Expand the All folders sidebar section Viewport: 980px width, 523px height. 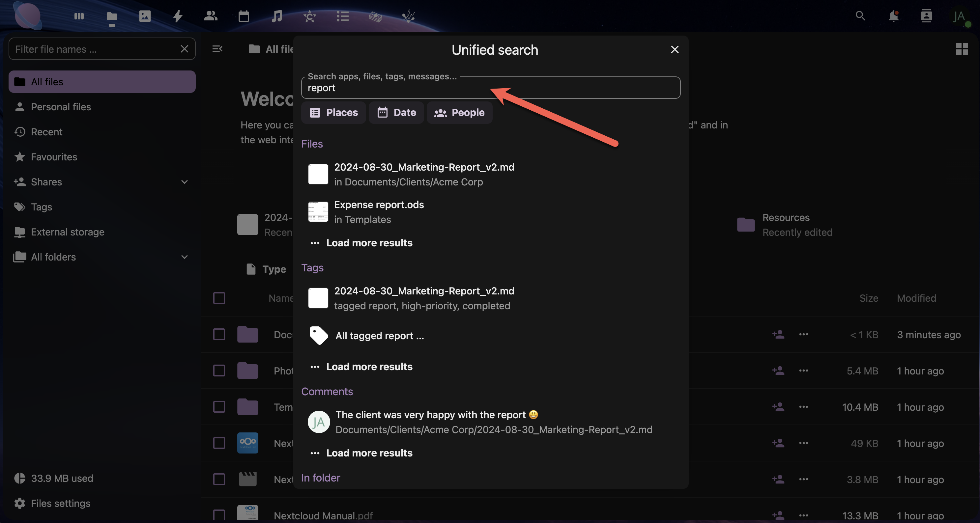(x=185, y=257)
